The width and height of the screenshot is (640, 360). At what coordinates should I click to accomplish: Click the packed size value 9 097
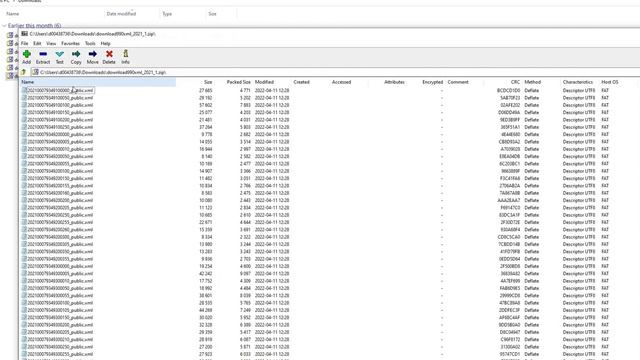(245, 273)
